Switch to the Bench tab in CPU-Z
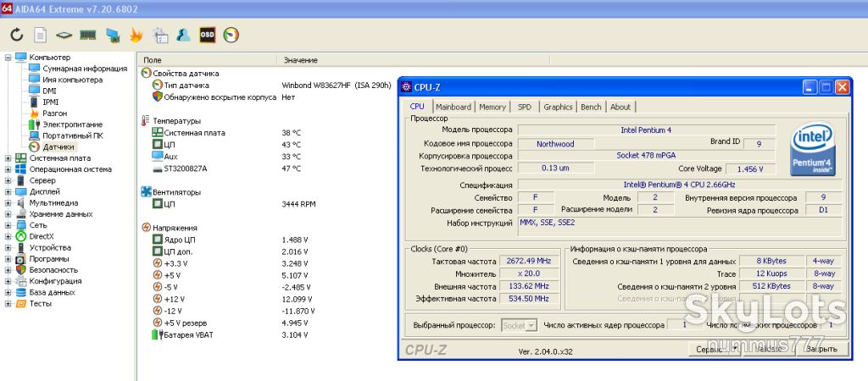 tap(591, 107)
